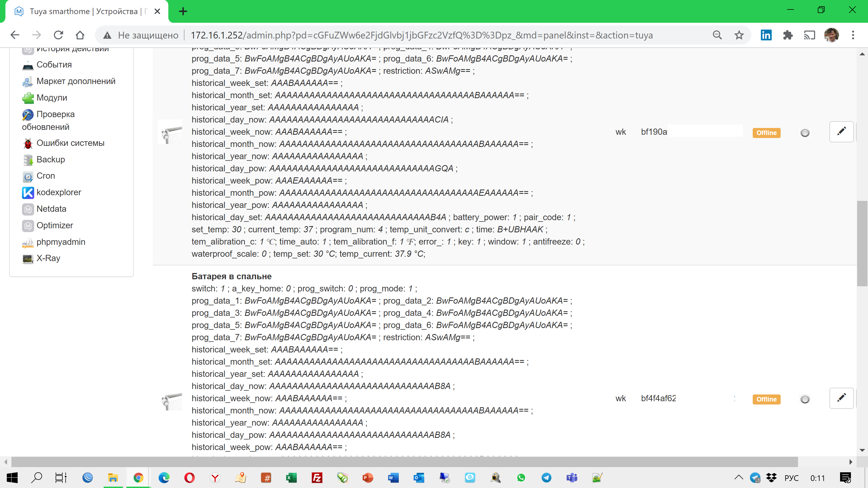Click the browser address bar

[404, 35]
